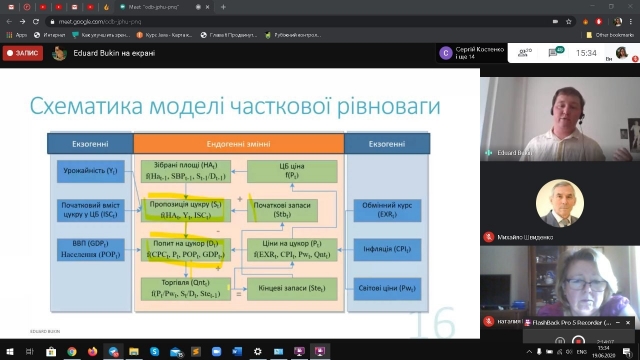
Task: Switch to the second pinned YouTube tab
Action: tap(59, 7)
